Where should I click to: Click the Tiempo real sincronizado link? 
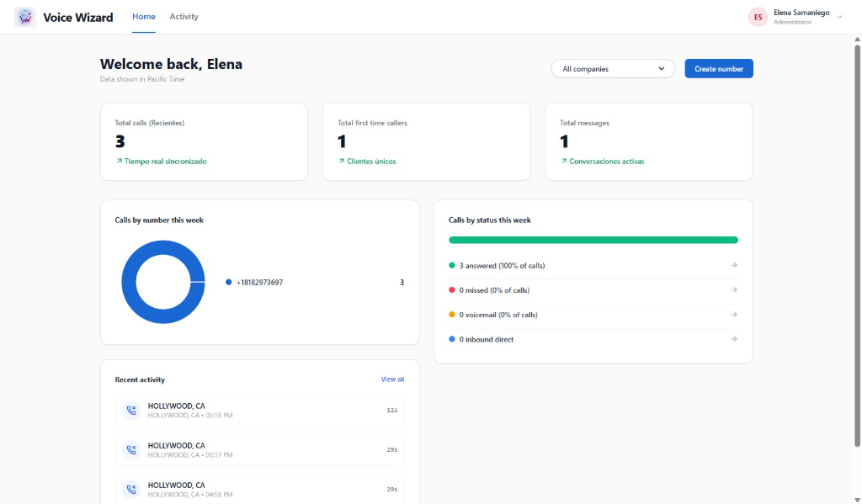click(x=166, y=161)
